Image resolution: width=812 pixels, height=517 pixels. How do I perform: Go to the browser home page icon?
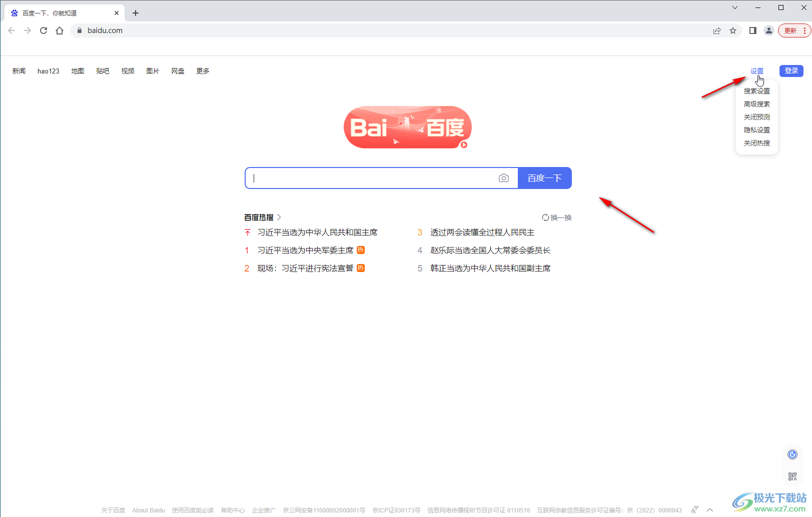60,30
